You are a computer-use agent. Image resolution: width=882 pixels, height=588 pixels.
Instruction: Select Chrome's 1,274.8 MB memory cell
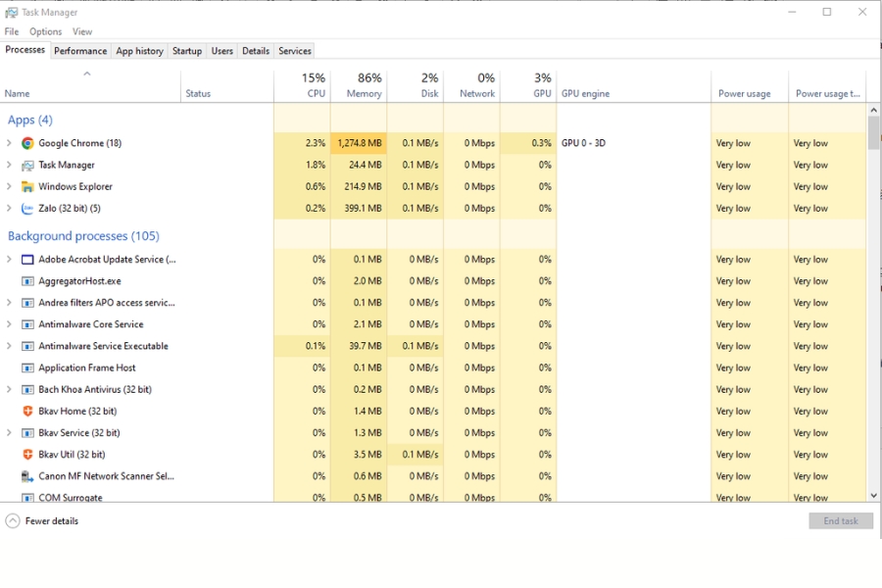(x=359, y=143)
